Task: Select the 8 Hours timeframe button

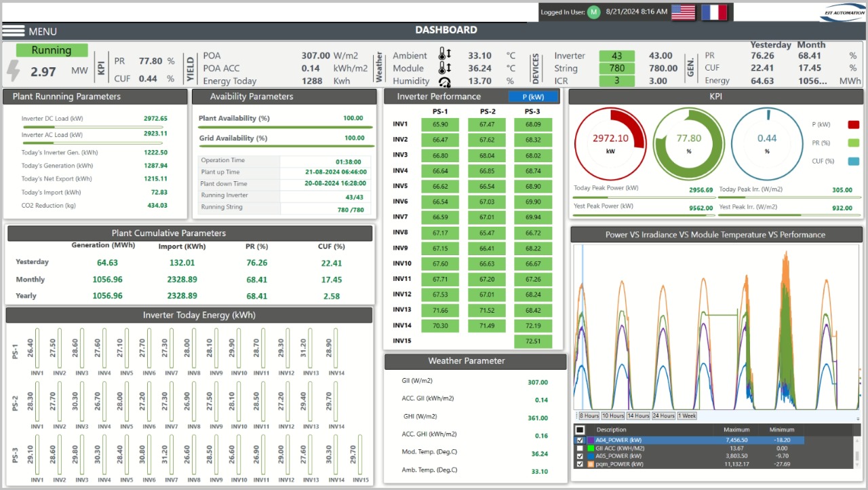Action: [x=588, y=415]
